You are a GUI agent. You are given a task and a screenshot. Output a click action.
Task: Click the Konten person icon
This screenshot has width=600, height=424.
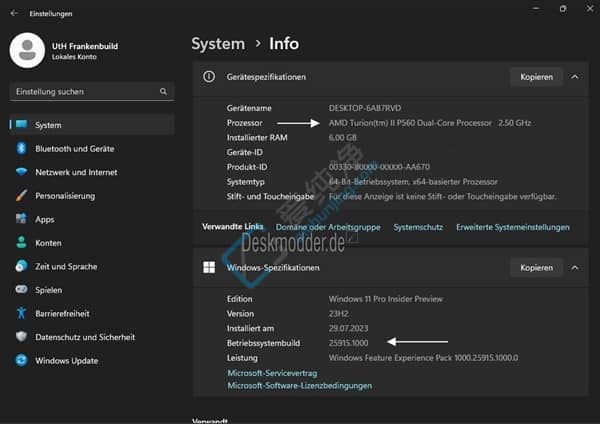[20, 243]
